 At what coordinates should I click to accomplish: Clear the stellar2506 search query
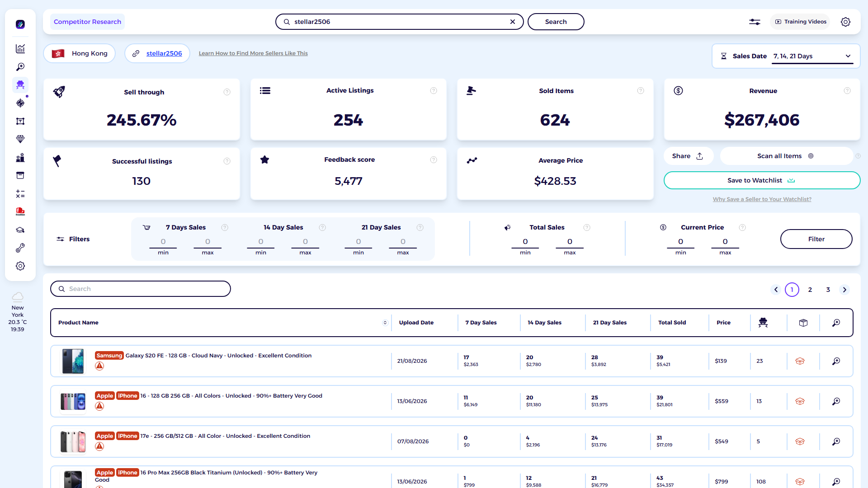pos(513,22)
